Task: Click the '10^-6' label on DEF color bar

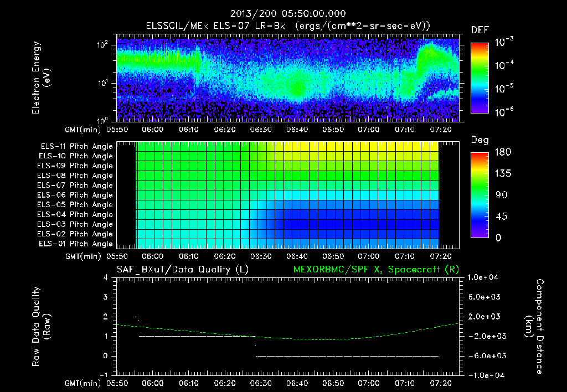Action: [504, 111]
